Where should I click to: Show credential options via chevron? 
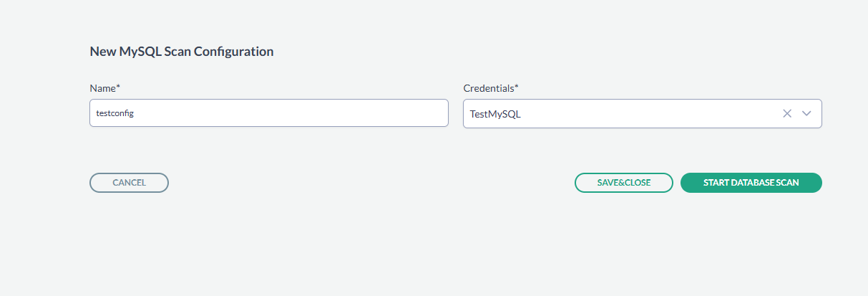pos(807,113)
